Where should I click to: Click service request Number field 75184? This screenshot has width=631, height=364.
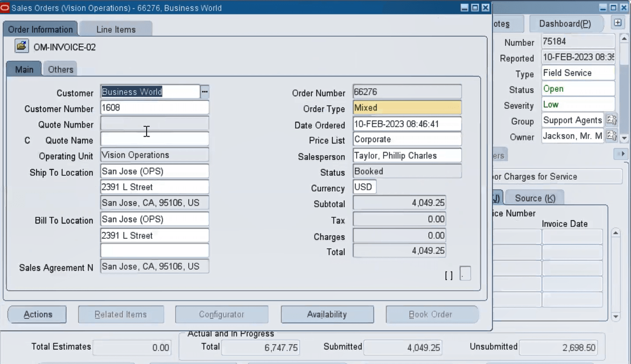(578, 41)
